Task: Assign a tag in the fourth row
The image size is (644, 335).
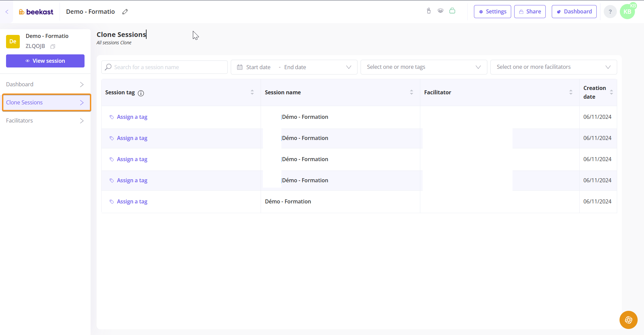Action: [x=132, y=180]
